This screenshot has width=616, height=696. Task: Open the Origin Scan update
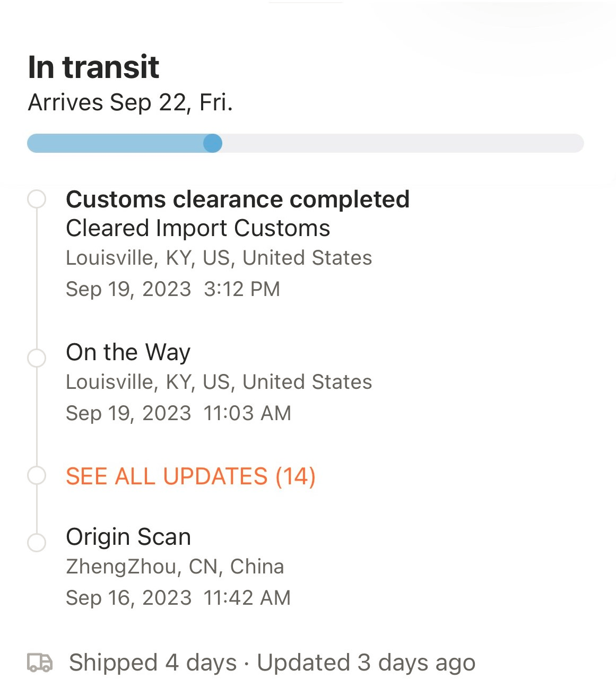(128, 537)
